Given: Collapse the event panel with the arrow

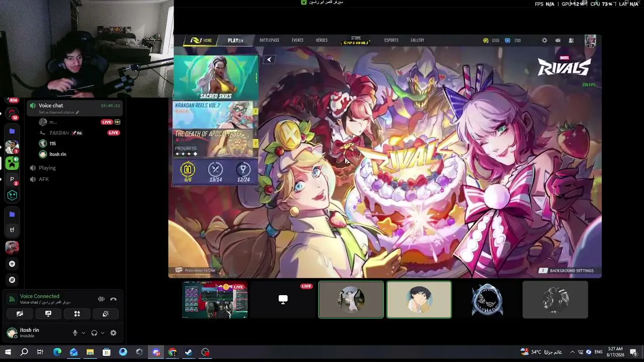Looking at the screenshot, I should [x=269, y=60].
